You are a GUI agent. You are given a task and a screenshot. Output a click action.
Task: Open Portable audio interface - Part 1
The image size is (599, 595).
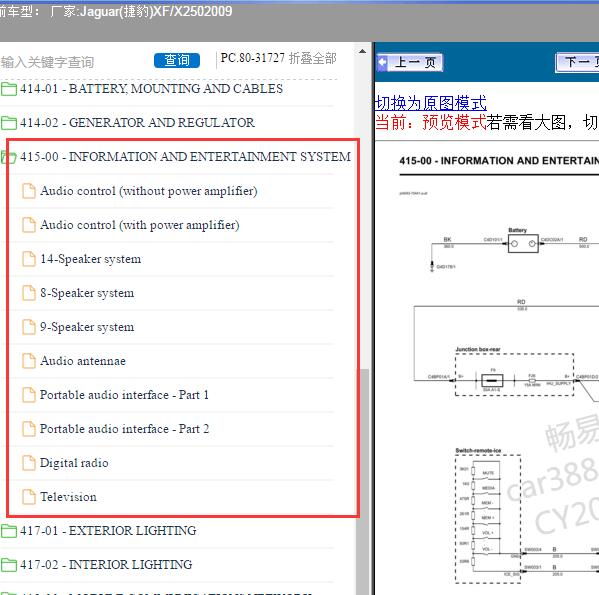124,395
